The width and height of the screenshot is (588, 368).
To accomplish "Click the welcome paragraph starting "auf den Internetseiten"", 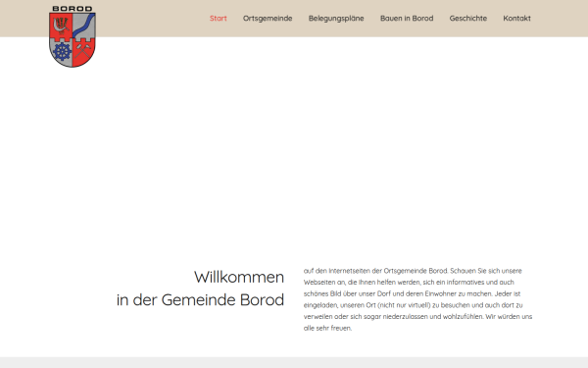I will coord(417,299).
